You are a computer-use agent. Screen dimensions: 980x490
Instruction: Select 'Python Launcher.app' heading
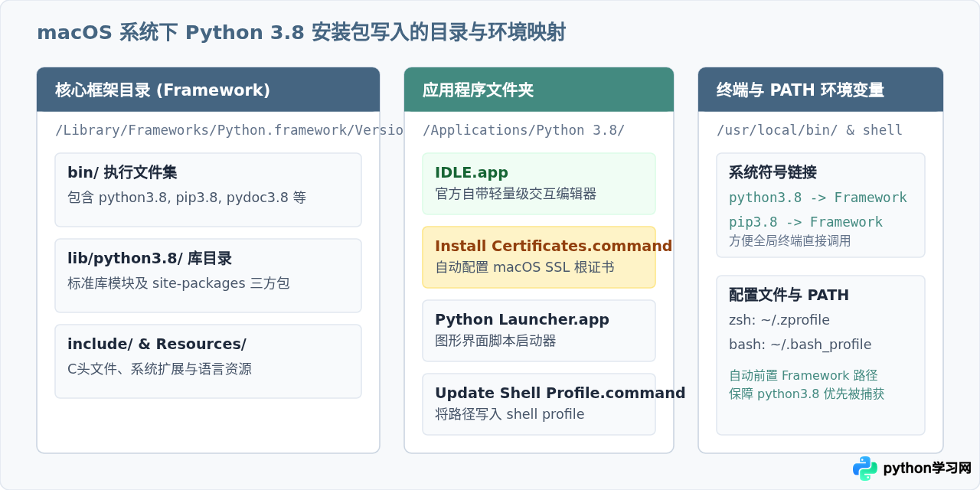coord(522,319)
